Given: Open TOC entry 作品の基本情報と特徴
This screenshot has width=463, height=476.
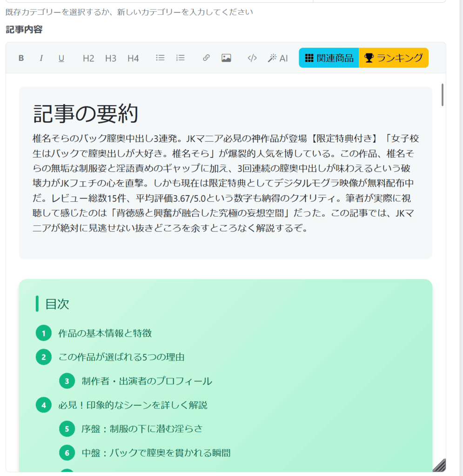Looking at the screenshot, I should pos(105,333).
